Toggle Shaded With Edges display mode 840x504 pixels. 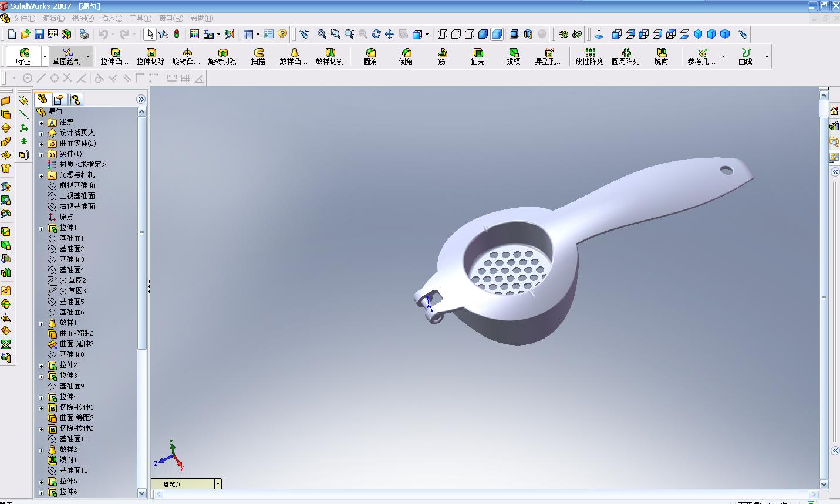point(483,34)
